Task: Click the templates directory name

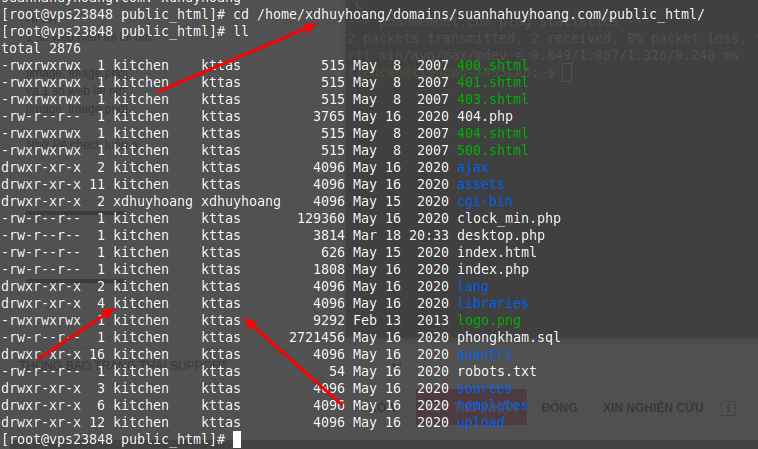Action: 493,406
